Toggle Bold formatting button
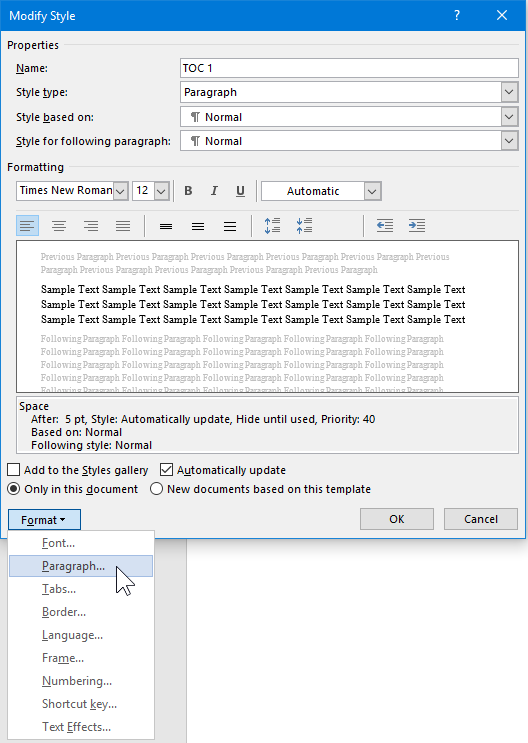528x743 pixels. pos(188,191)
